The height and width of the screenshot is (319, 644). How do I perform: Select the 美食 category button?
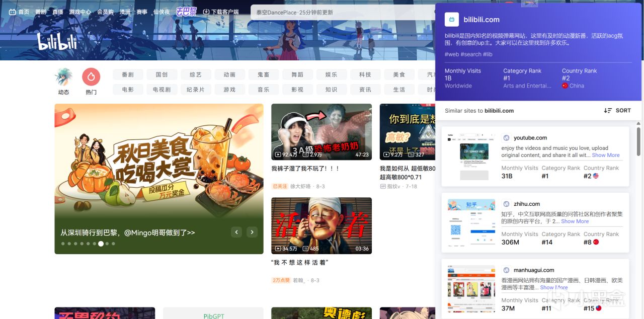click(x=399, y=74)
